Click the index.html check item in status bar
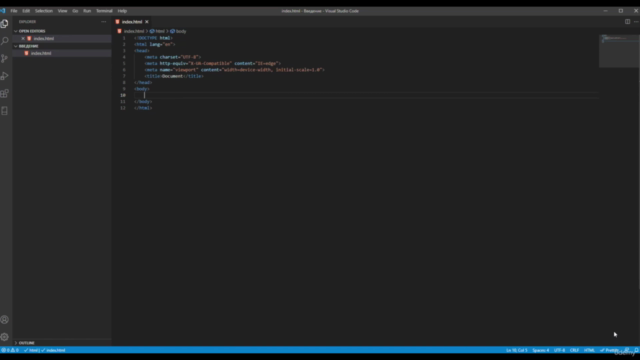 [x=53, y=350]
